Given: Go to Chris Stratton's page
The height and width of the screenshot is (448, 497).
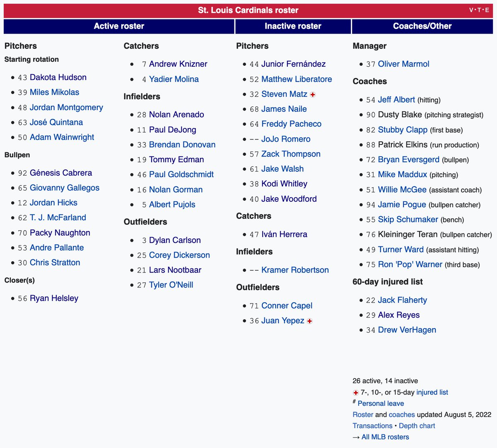Looking at the screenshot, I should click(55, 263).
